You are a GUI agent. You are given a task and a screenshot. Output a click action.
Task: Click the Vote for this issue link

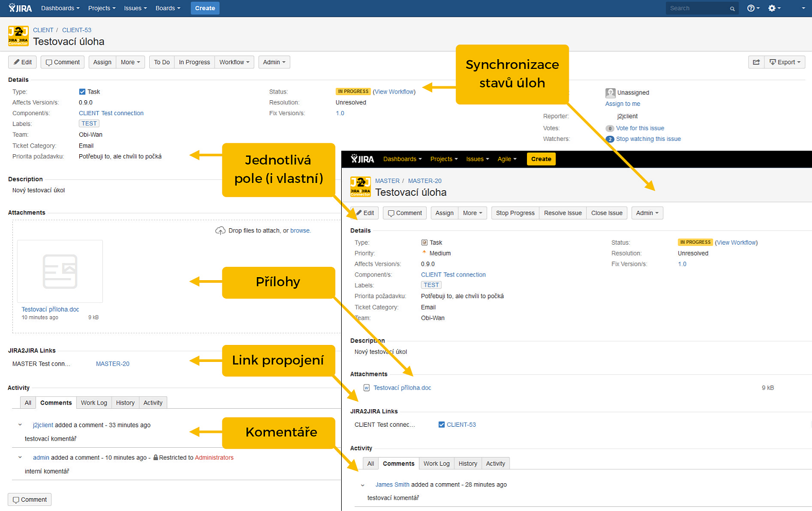[x=640, y=129]
